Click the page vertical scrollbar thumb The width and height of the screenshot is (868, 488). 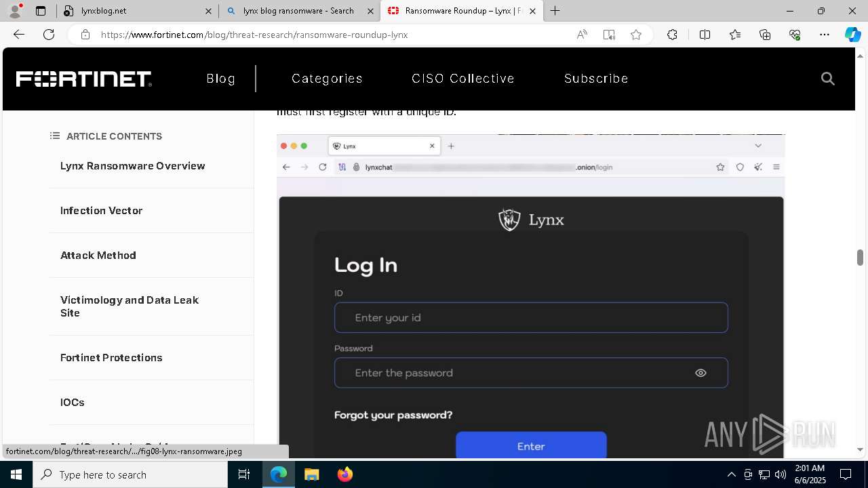click(860, 258)
